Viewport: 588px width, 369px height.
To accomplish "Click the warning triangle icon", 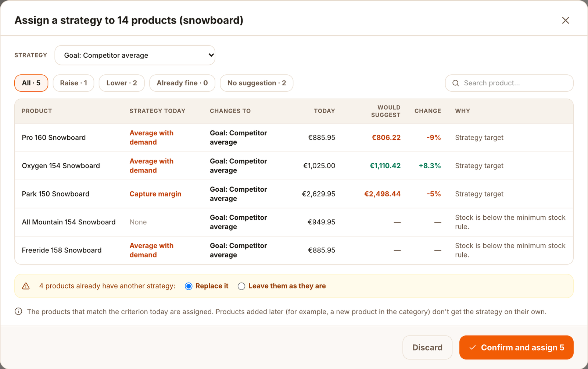I will pyautogui.click(x=26, y=286).
